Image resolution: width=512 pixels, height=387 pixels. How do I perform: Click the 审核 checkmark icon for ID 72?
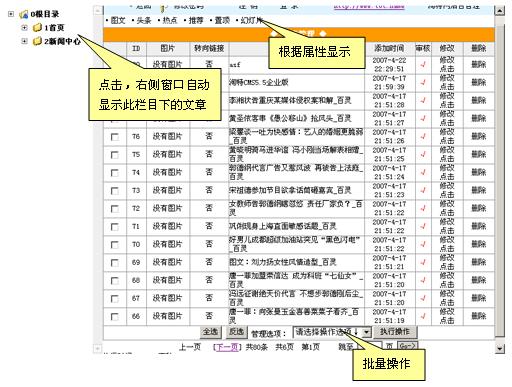click(423, 208)
